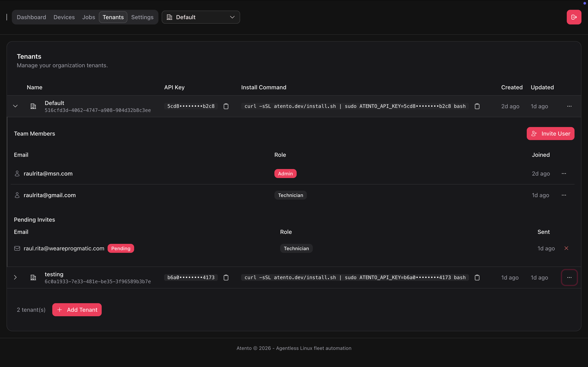Viewport: 588px width, 367px height.
Task: Click the user icon beside raulrita@msn.com
Action: (17, 173)
